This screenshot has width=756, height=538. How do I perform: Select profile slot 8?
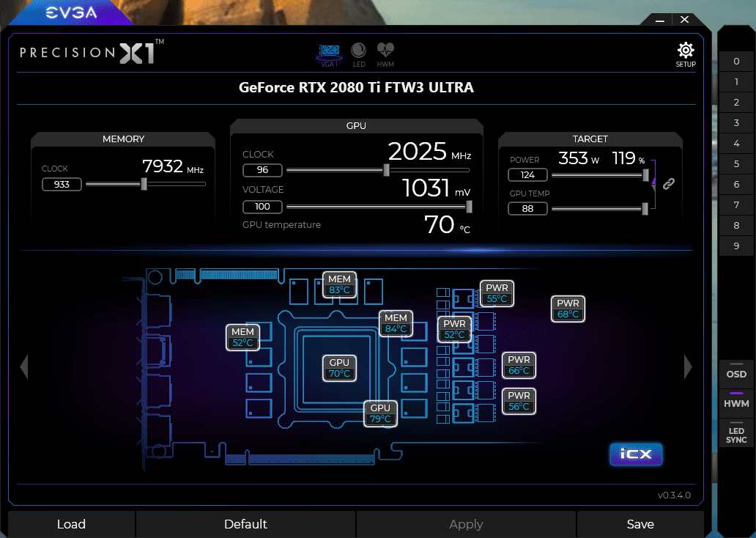tap(736, 225)
